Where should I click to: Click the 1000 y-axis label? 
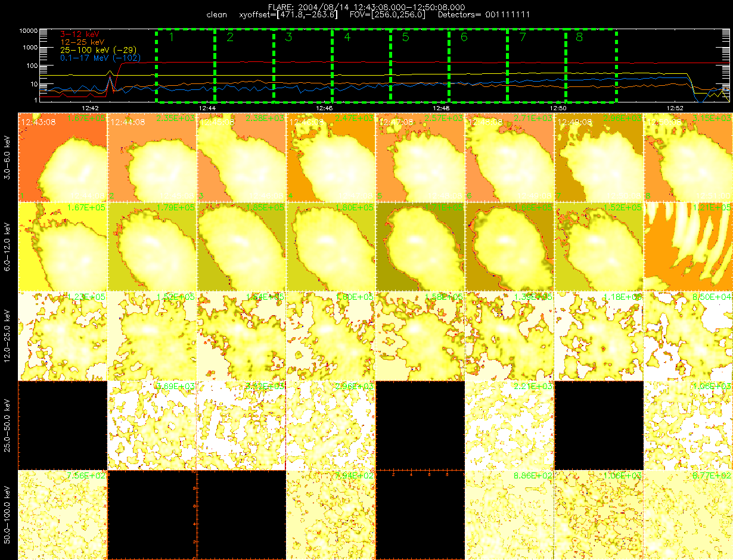tap(30, 48)
